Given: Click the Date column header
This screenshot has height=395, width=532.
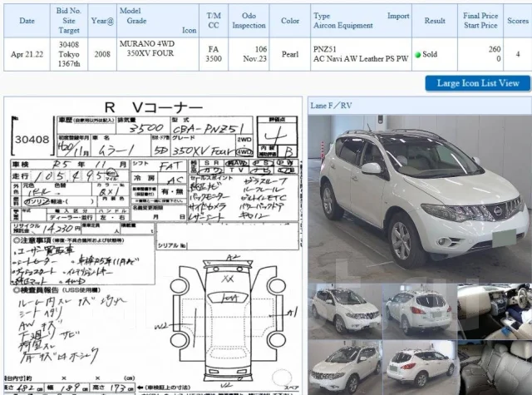Looking at the screenshot, I should pos(27,21).
